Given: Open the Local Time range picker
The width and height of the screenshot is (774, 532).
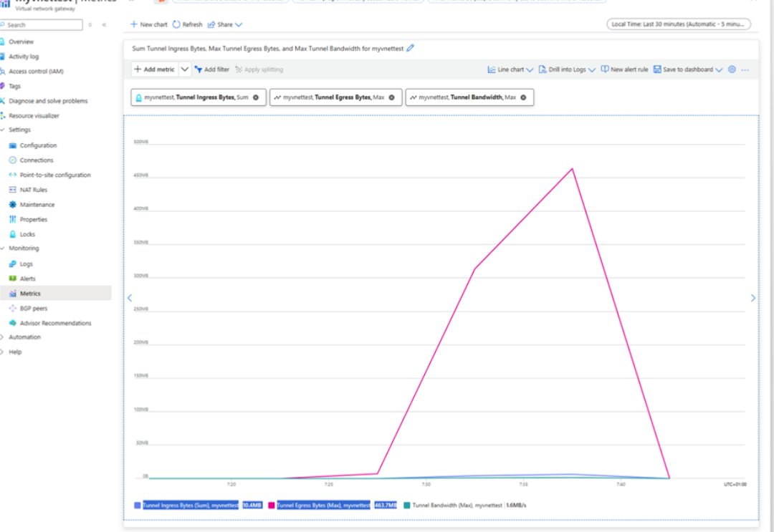Looking at the screenshot, I should (679, 24).
